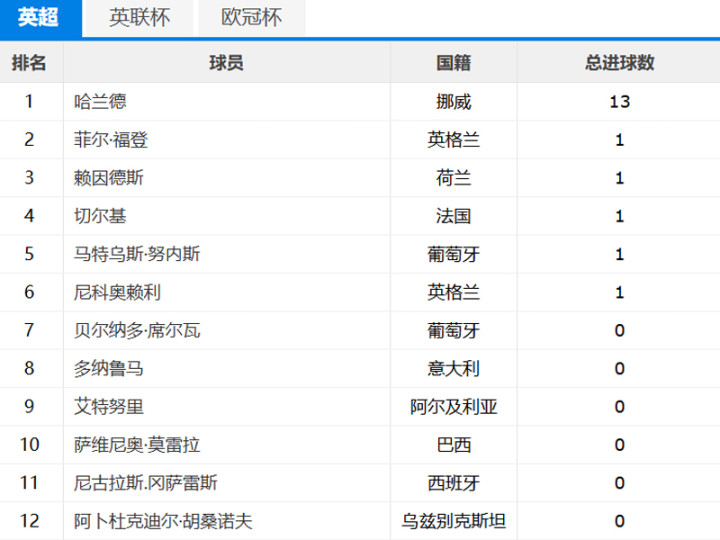Image resolution: width=720 pixels, height=540 pixels.
Task: Click goal count in 菲尔·福登's row
Action: (x=619, y=140)
